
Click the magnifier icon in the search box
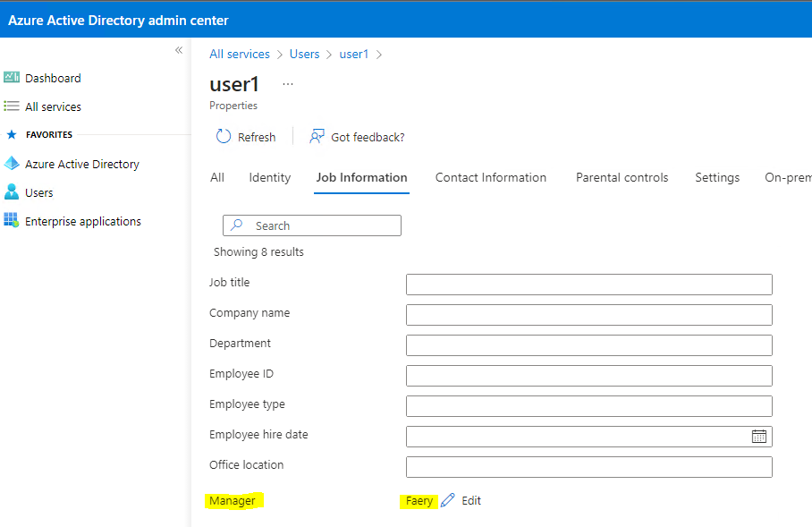point(237,225)
